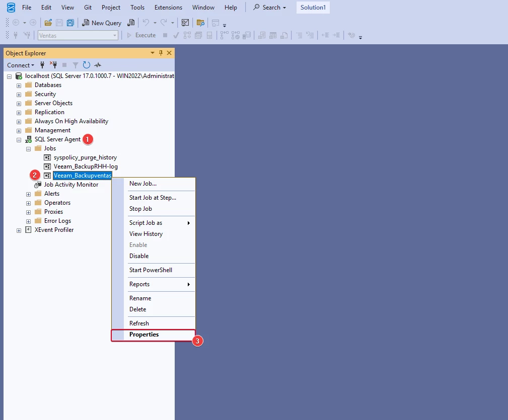The width and height of the screenshot is (508, 420).
Task: Collapse the SQL Server Agent node
Action: [19, 140]
